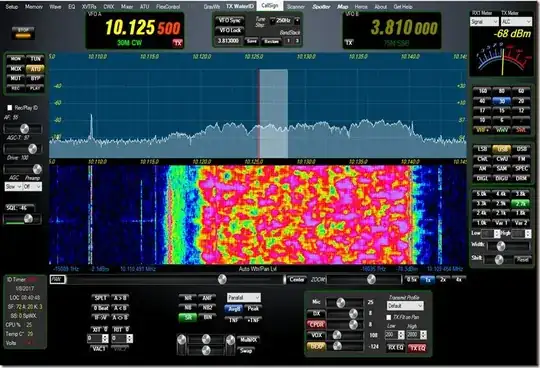540x368 pixels.
Task: Click the PLAY button under BYP
Action: click(x=35, y=88)
